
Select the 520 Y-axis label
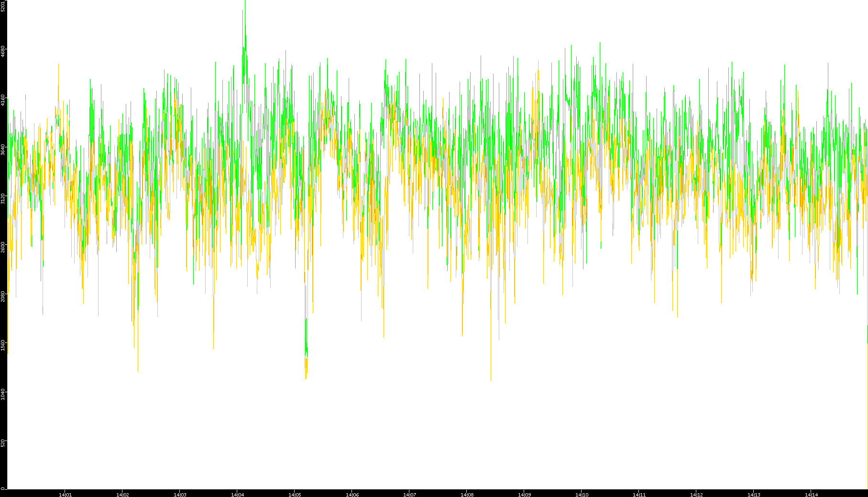[x=3, y=442]
